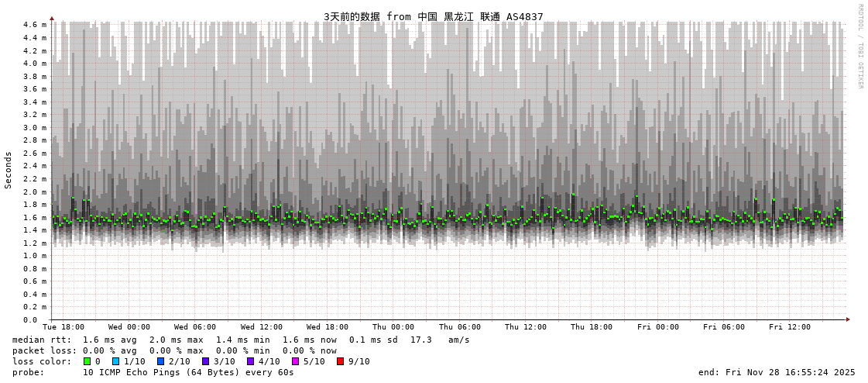The height and width of the screenshot is (383, 868).
Task: Click the light blue 1/10 loss swatch
Action: [115, 361]
